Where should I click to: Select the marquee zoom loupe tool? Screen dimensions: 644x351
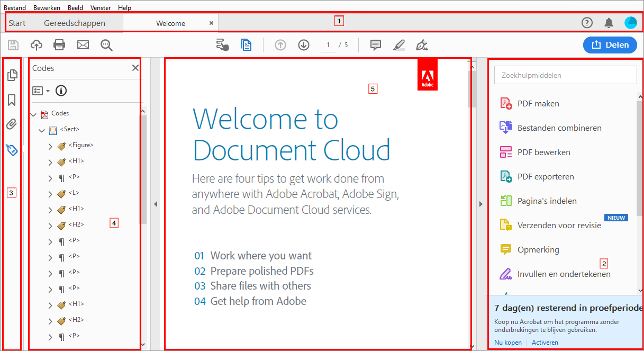pyautogui.click(x=106, y=45)
